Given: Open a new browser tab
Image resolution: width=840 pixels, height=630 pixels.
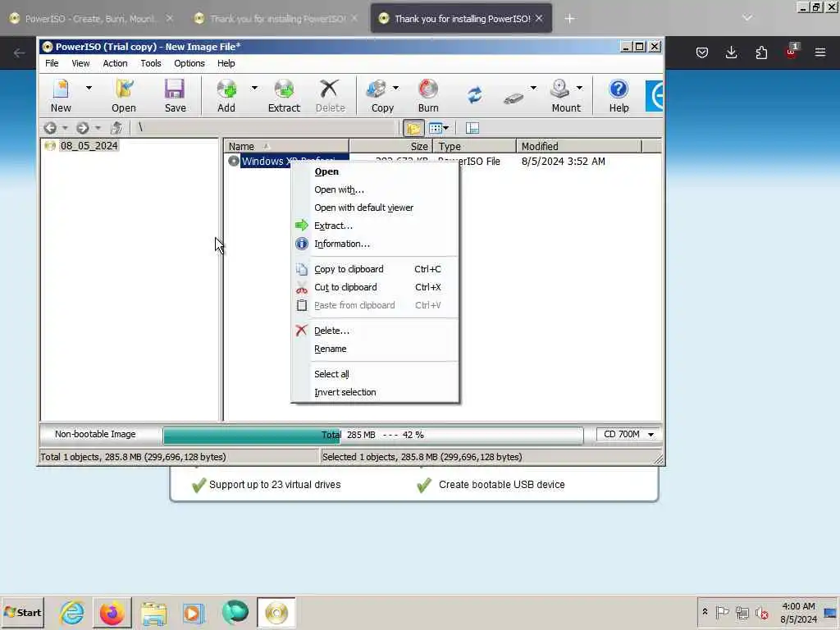Looking at the screenshot, I should click(x=569, y=19).
